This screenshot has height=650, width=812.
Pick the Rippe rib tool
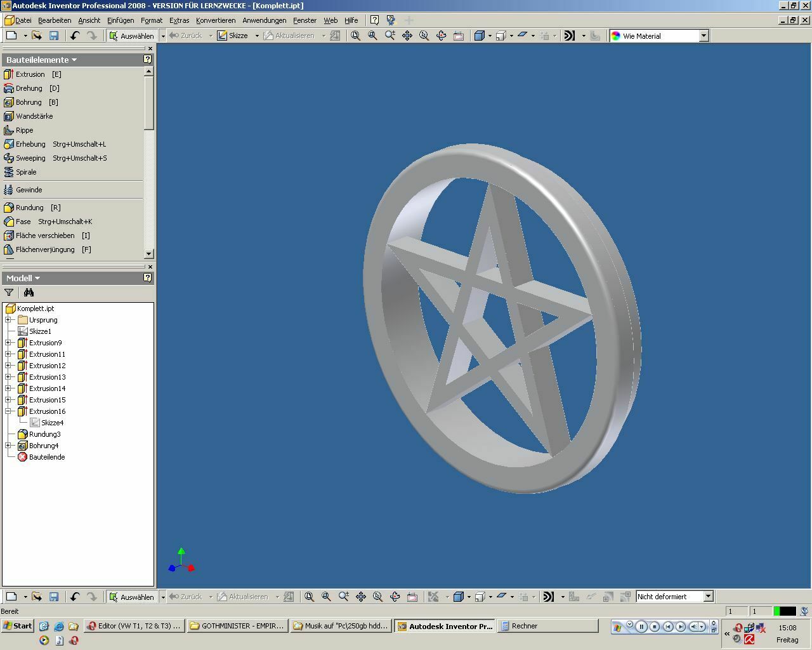(x=18, y=130)
